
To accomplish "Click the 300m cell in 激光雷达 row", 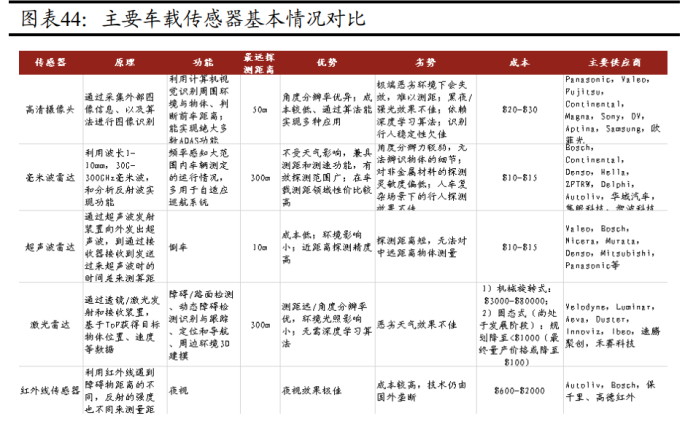I will pyautogui.click(x=260, y=325).
